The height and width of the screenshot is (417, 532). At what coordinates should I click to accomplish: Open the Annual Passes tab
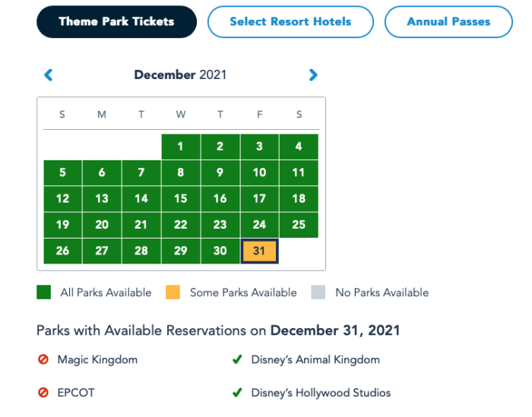448,22
